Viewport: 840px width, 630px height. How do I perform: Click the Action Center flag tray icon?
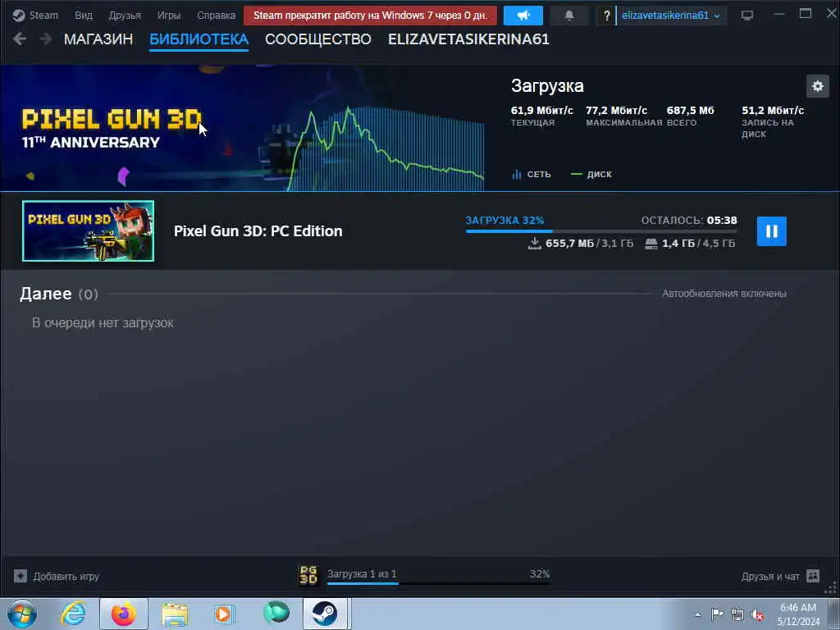717,614
